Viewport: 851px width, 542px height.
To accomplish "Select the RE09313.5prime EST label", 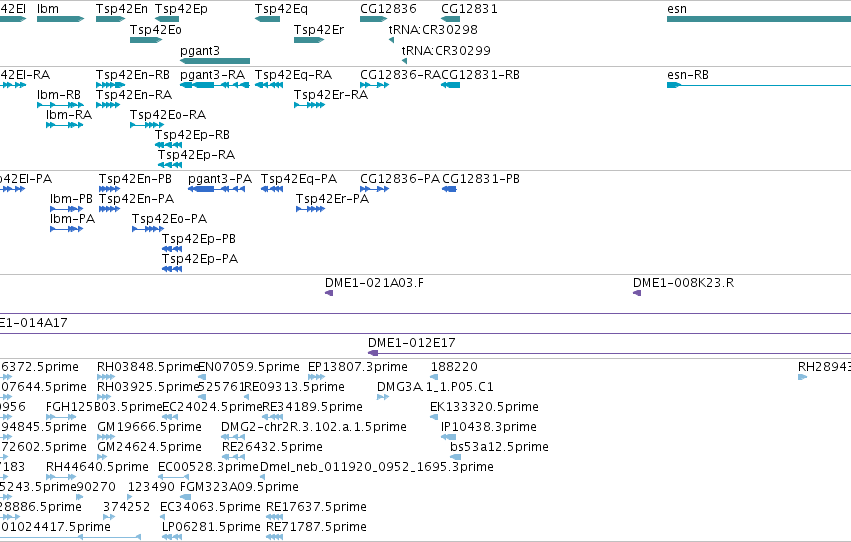I will tap(295, 387).
